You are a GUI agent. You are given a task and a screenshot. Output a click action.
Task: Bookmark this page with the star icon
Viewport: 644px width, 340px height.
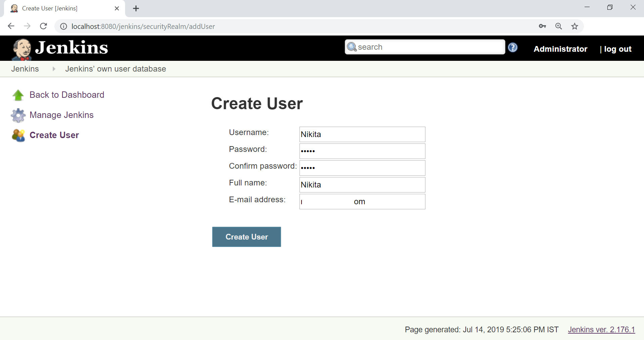click(x=574, y=26)
